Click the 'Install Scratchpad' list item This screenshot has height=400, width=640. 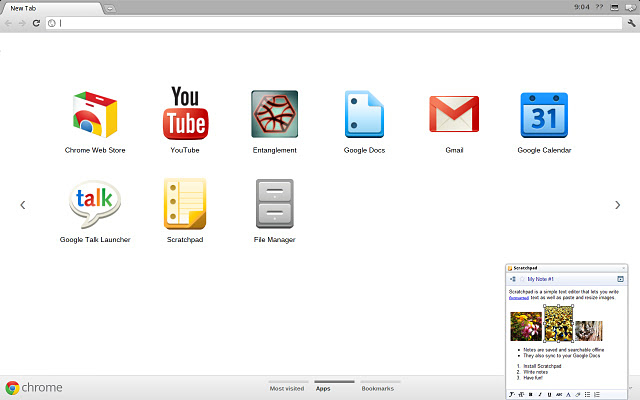point(542,366)
